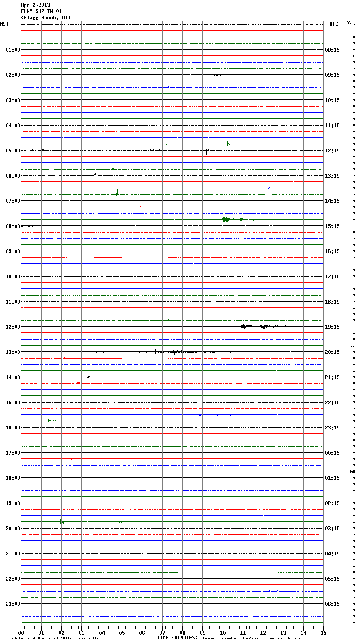Click the "19:15" UTC time label
Image resolution: width=357 pixels, height=644 pixels.
332,327
